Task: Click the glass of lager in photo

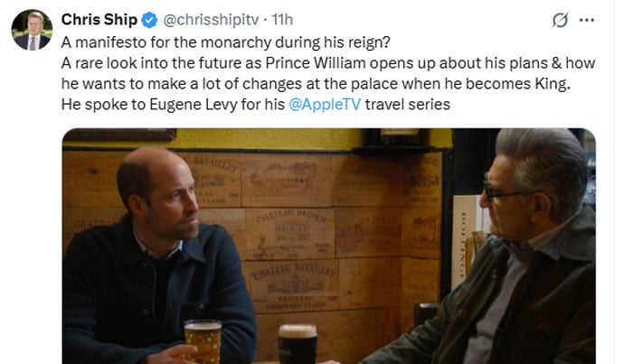Action: tap(203, 340)
